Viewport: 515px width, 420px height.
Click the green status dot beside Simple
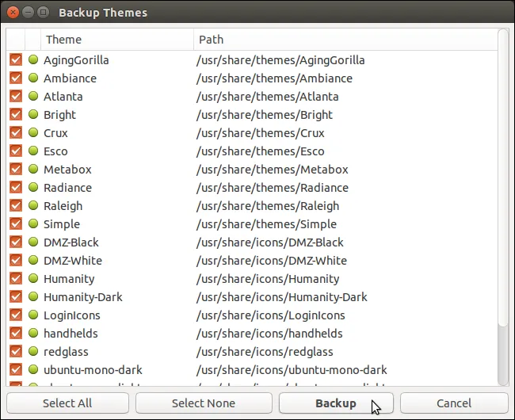click(33, 223)
